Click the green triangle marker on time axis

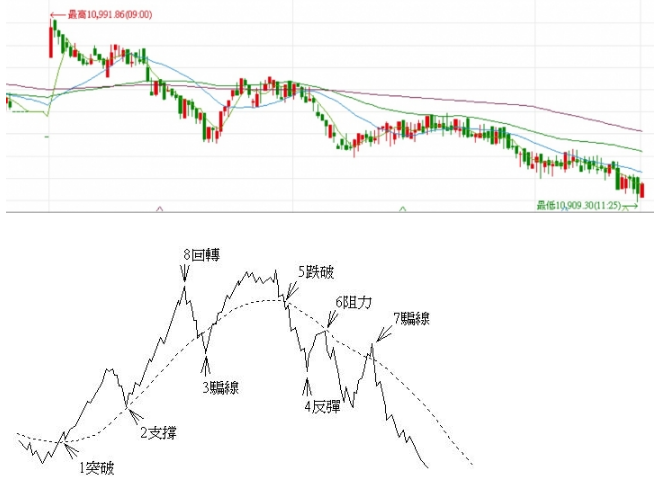tap(403, 209)
